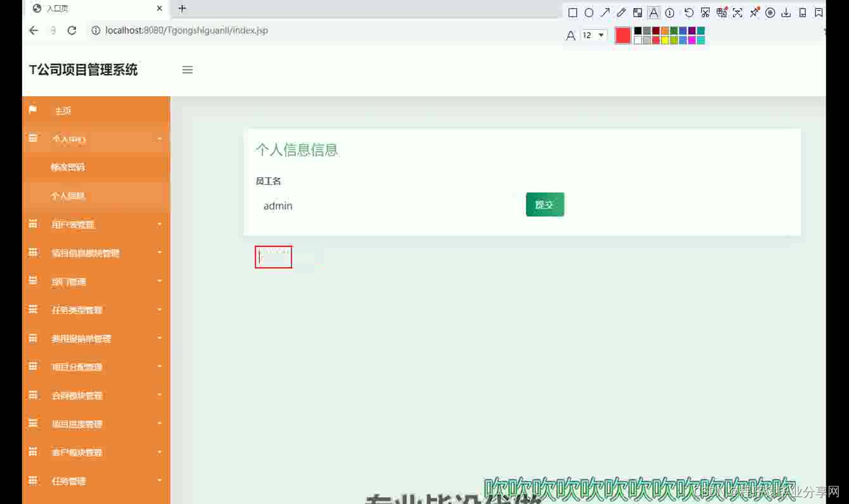This screenshot has width=849, height=504.
Task: Select the rectangle annotation tool
Action: [573, 13]
